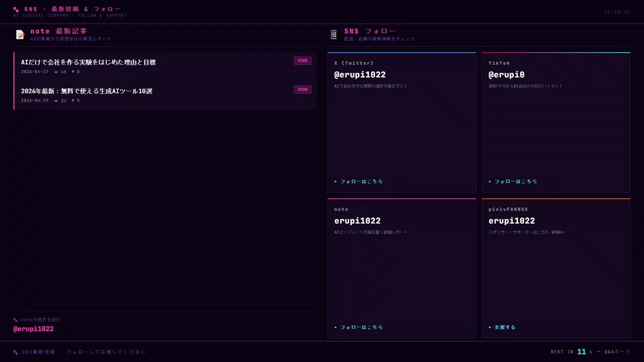Click the pixivFANBOX card label
Viewport: 644px width, 362px height.
[x=508, y=210]
